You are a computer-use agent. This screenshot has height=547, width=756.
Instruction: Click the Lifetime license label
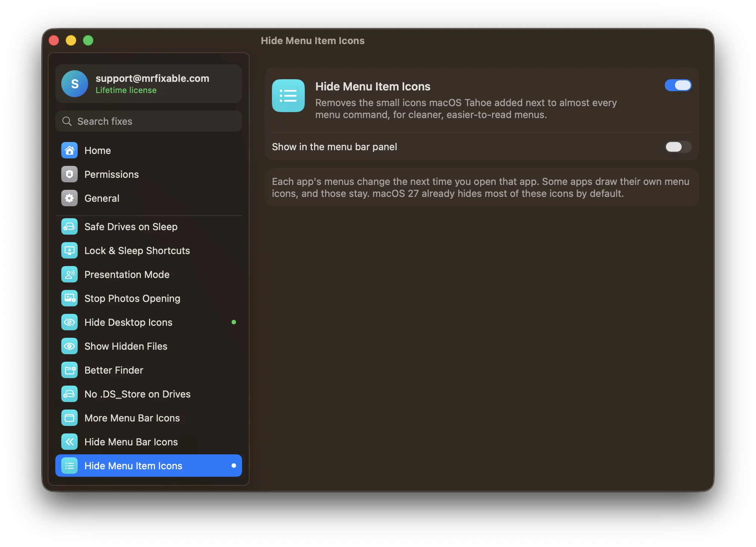coord(126,90)
